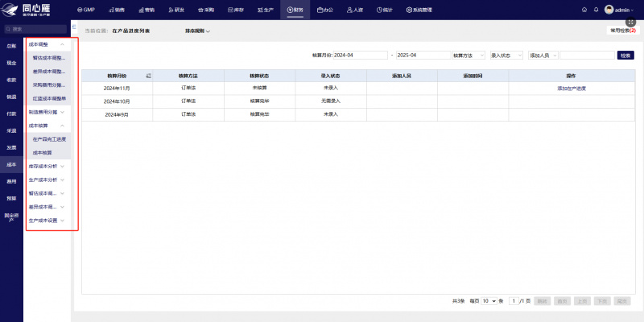
Task: Open the 添加人员 dropdown filter
Action: [543, 56]
